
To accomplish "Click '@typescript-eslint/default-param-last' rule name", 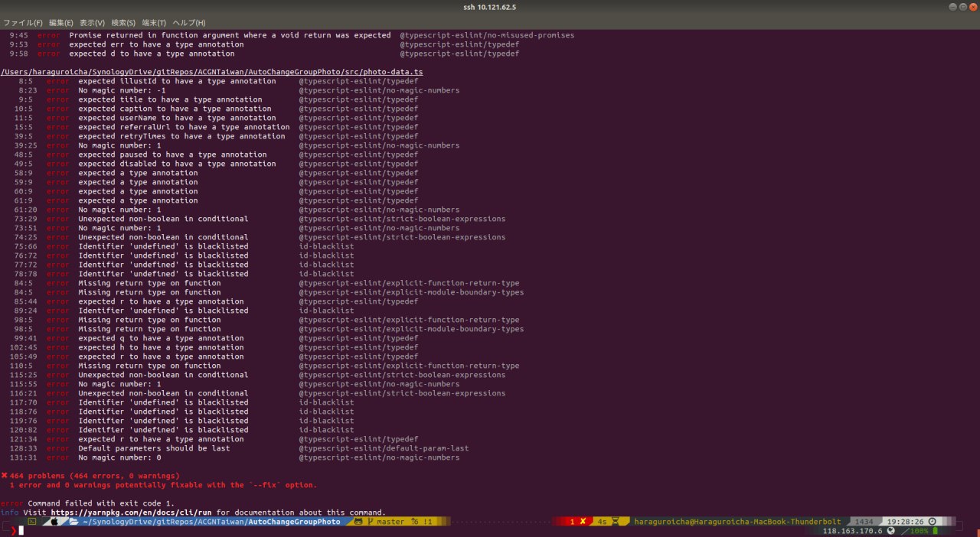I will 384,448.
